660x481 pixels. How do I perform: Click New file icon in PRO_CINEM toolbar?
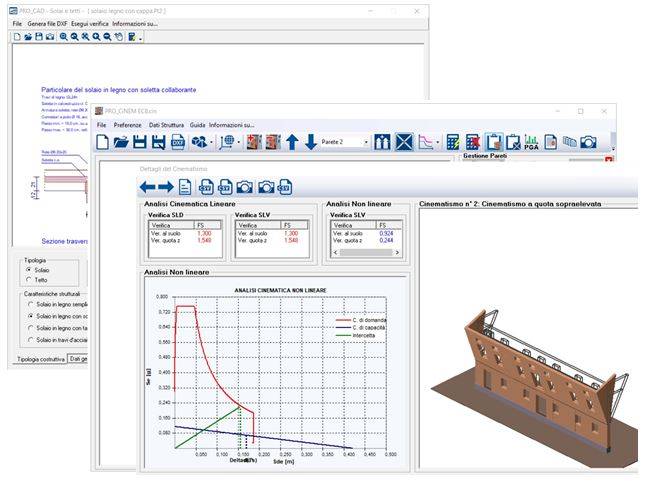102,142
